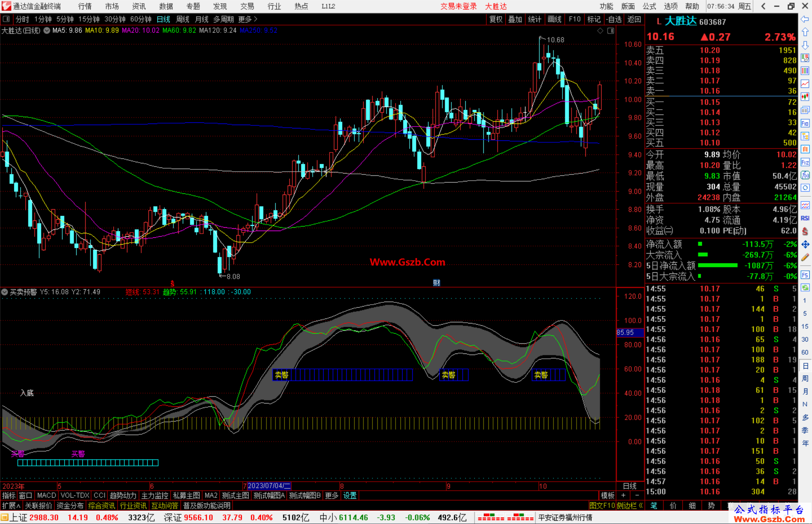Toggle the 买卖预警 indicator circle button

click(x=5, y=292)
